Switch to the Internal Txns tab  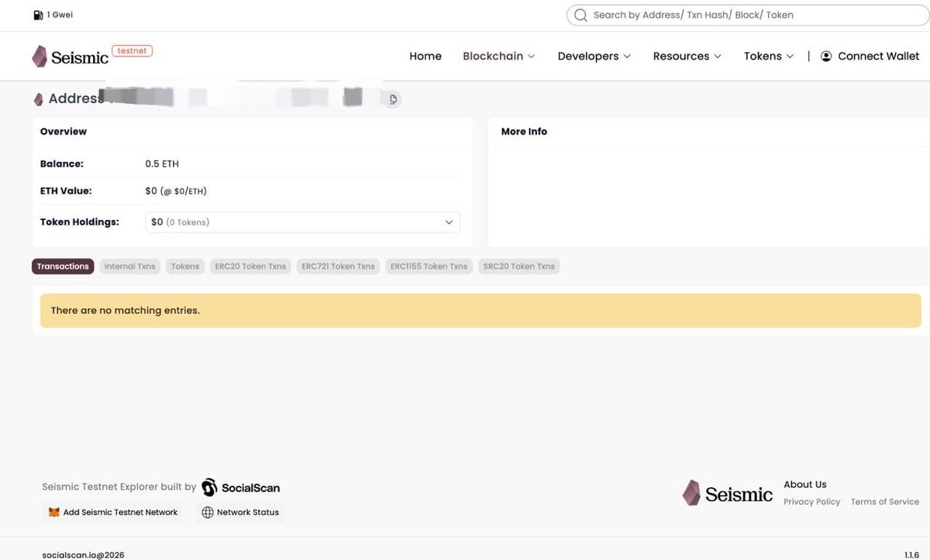pos(129,266)
